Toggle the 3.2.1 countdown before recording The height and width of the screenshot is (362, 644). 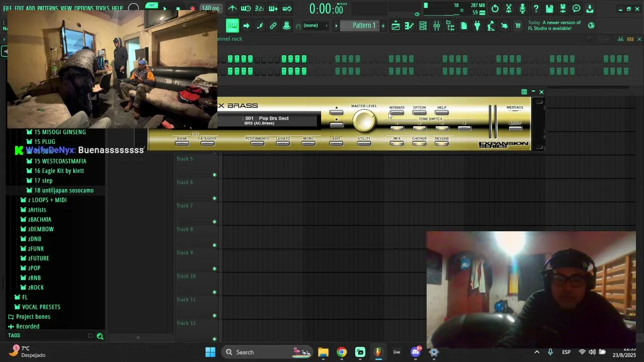point(260,9)
